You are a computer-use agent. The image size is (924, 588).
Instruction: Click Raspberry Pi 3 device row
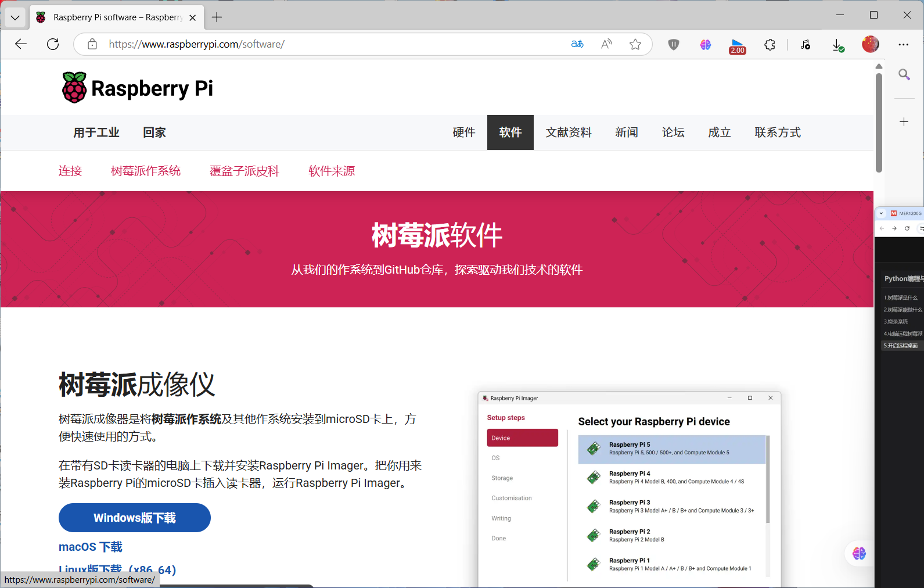(672, 507)
